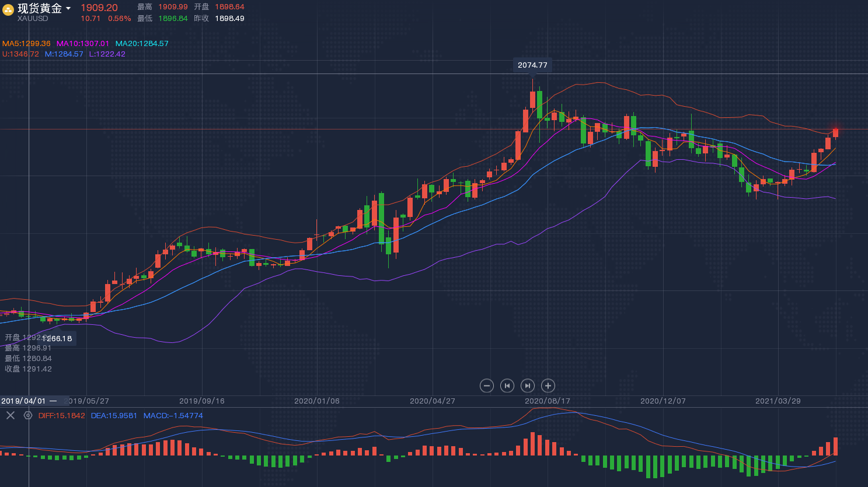Click the 2074.77 high price label
The width and height of the screenshot is (868, 487).
[532, 65]
